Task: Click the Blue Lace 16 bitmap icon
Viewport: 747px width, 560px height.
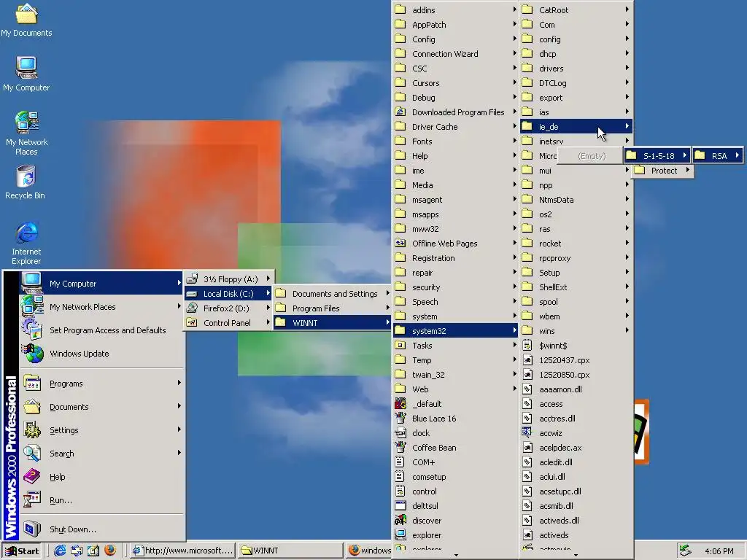Action: coord(400,418)
